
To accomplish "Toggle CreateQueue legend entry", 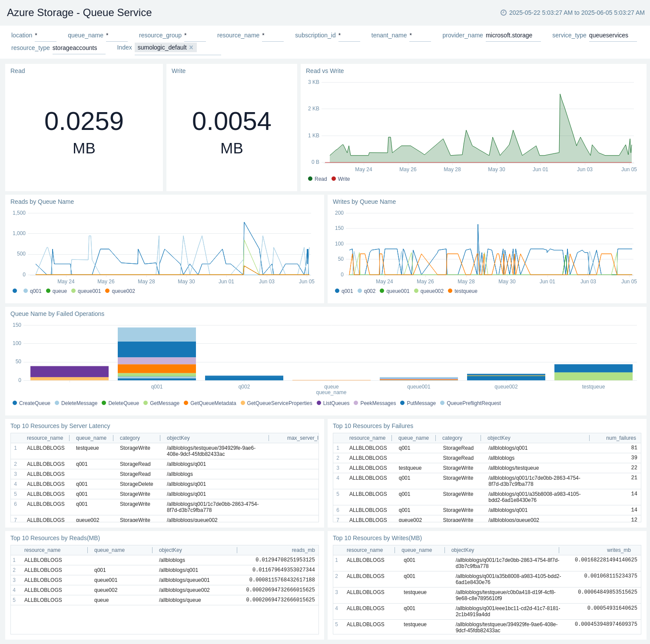I will (x=31, y=403).
